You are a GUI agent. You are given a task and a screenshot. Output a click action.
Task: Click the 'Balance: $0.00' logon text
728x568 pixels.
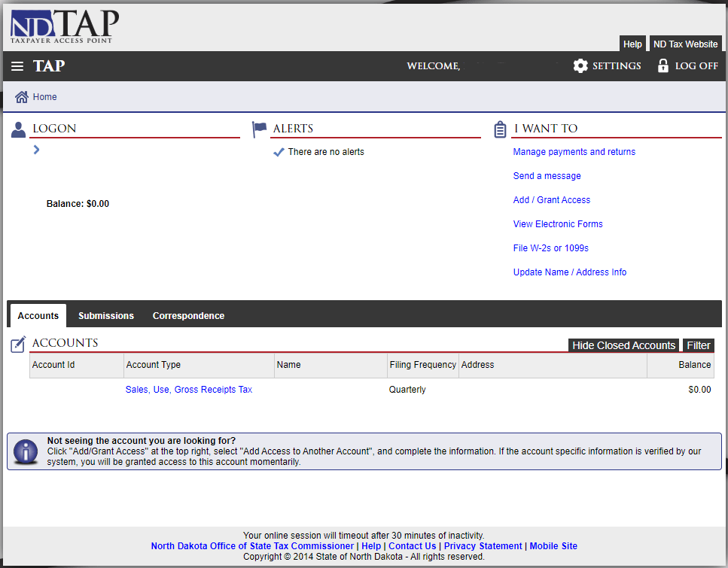(78, 204)
